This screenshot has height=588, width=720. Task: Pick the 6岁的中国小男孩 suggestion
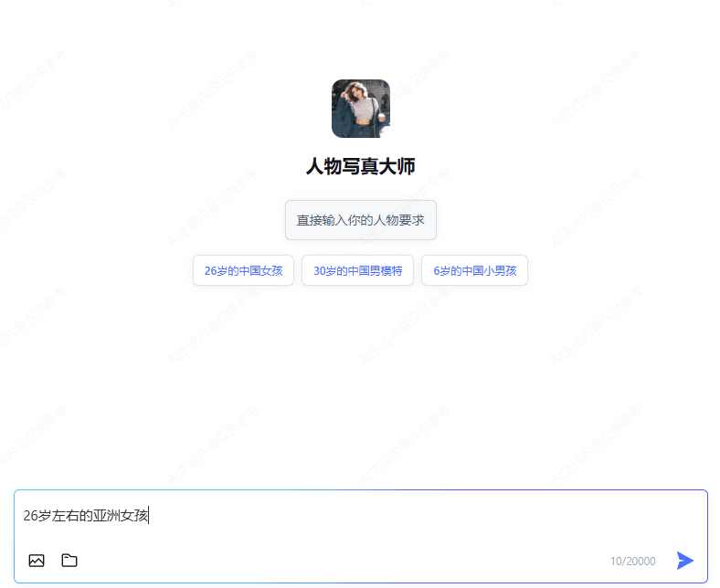coord(474,270)
